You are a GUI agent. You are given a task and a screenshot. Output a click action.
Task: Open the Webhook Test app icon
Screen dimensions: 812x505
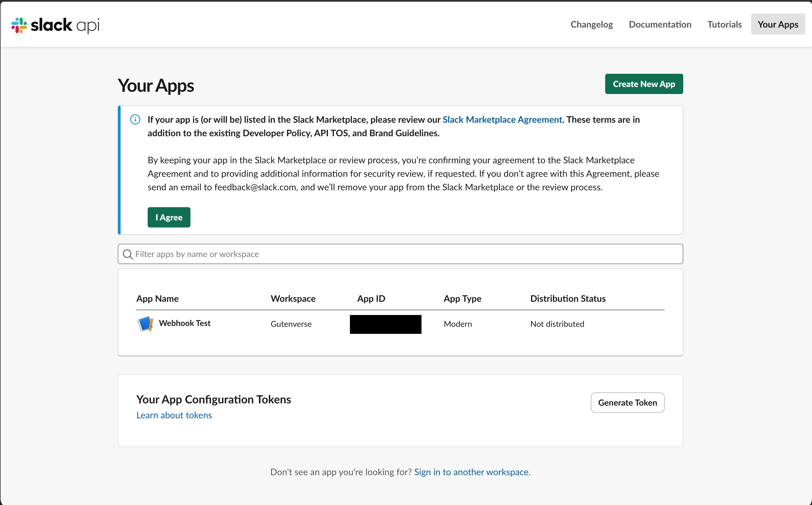[145, 324]
